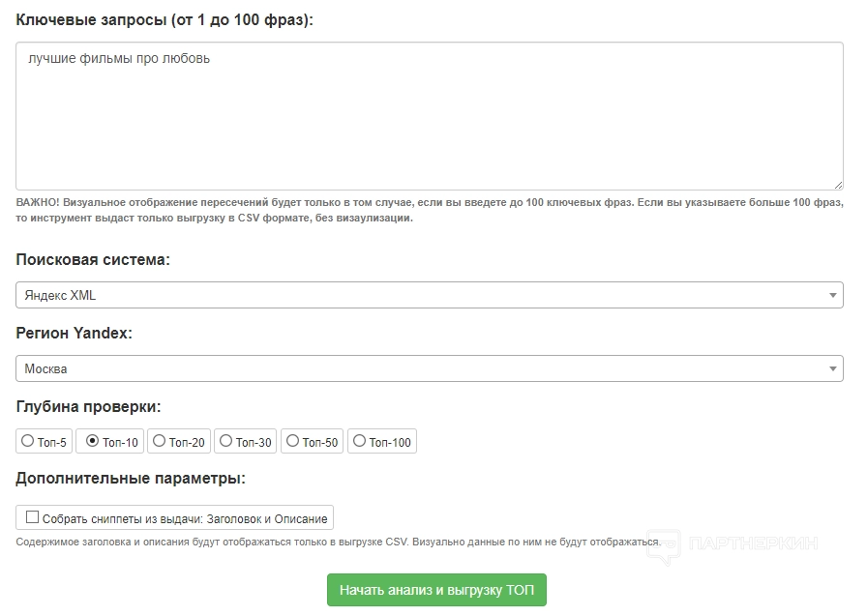Click inside the Ключевые запросы text area

430,126
